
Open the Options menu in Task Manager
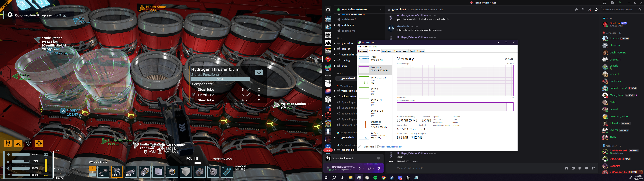tap(367, 47)
